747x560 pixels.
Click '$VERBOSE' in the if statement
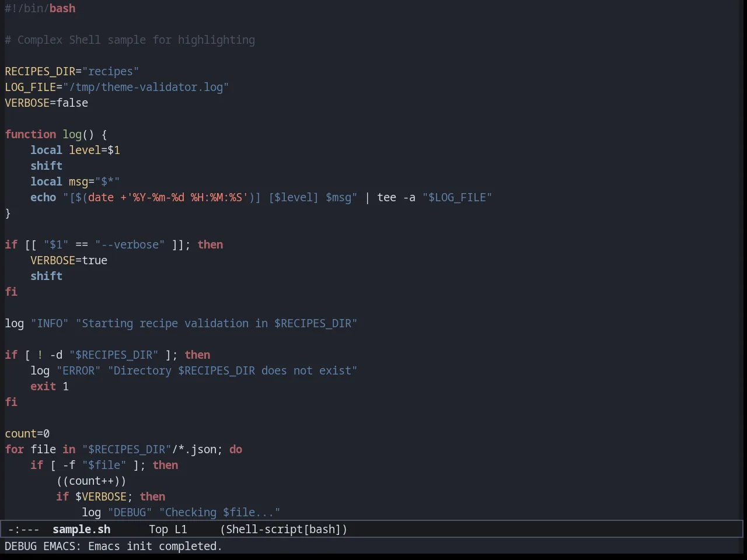(101, 496)
